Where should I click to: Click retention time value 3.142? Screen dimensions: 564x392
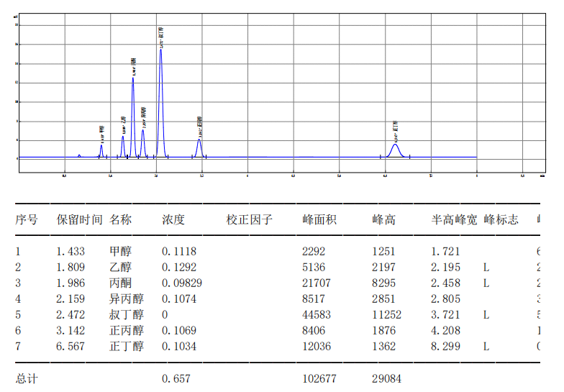[70, 331]
